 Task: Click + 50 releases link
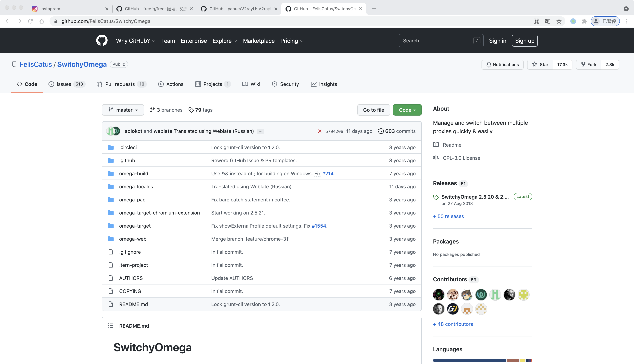coord(448,216)
